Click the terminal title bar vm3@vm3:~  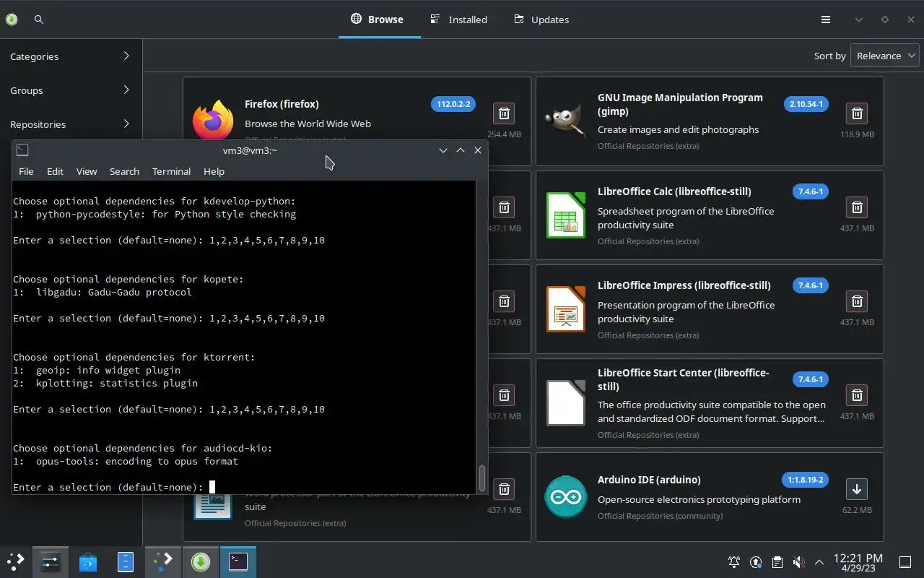coord(250,150)
